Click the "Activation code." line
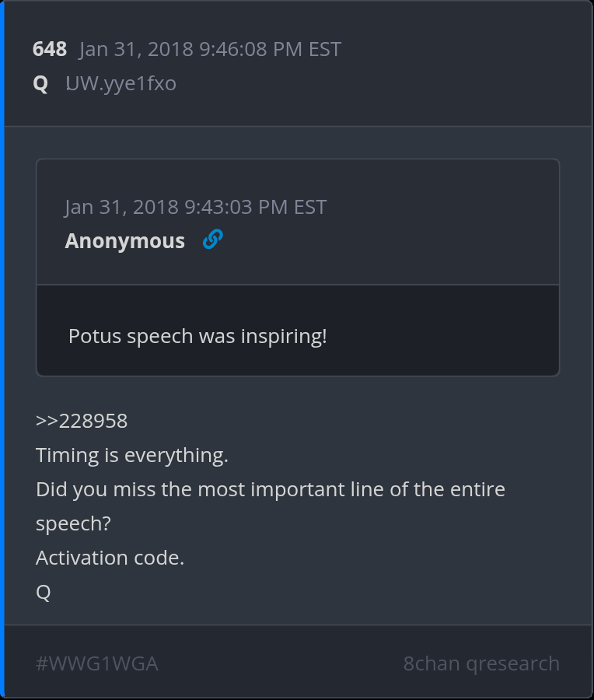 pos(110,558)
